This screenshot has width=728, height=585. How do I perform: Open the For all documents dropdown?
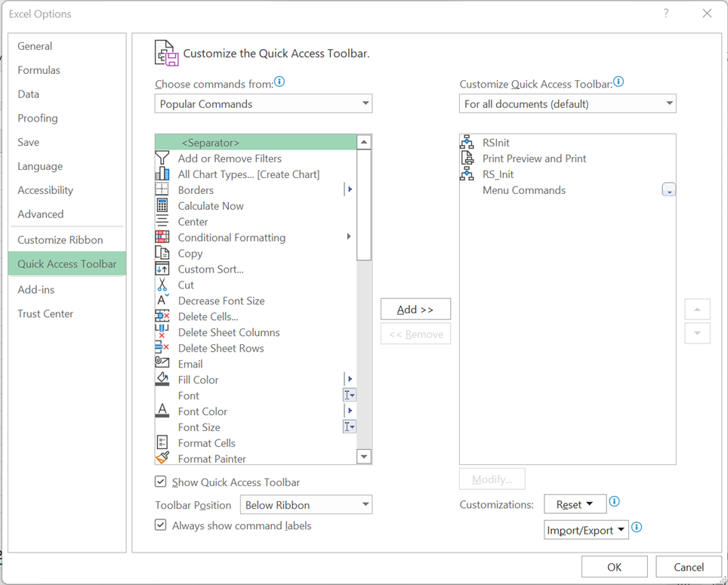point(567,103)
